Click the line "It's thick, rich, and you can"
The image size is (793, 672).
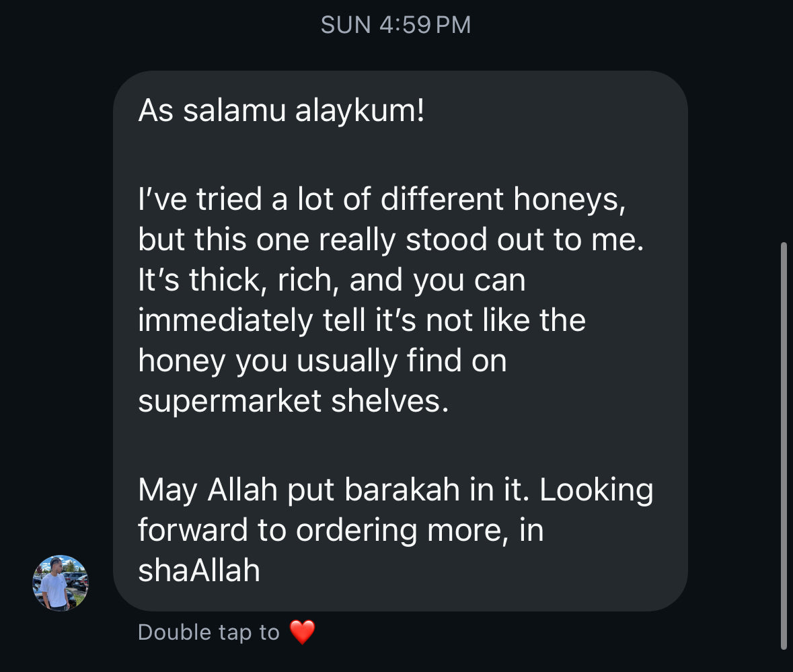[x=332, y=280]
